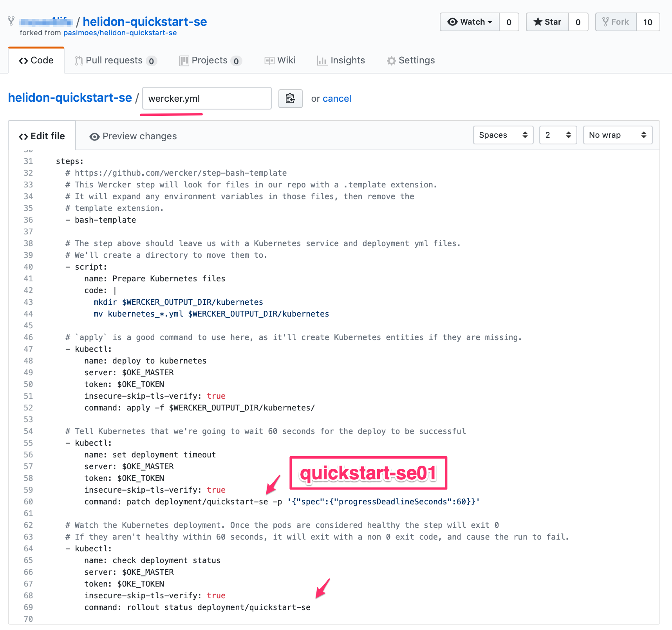Click the Insights graph icon
The width and height of the screenshot is (672, 630).
[x=322, y=61]
